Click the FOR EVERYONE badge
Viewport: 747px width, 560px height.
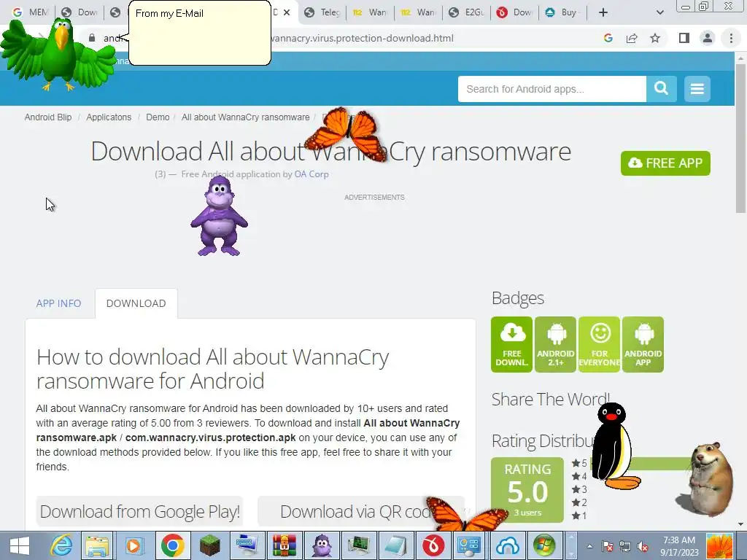(x=600, y=344)
